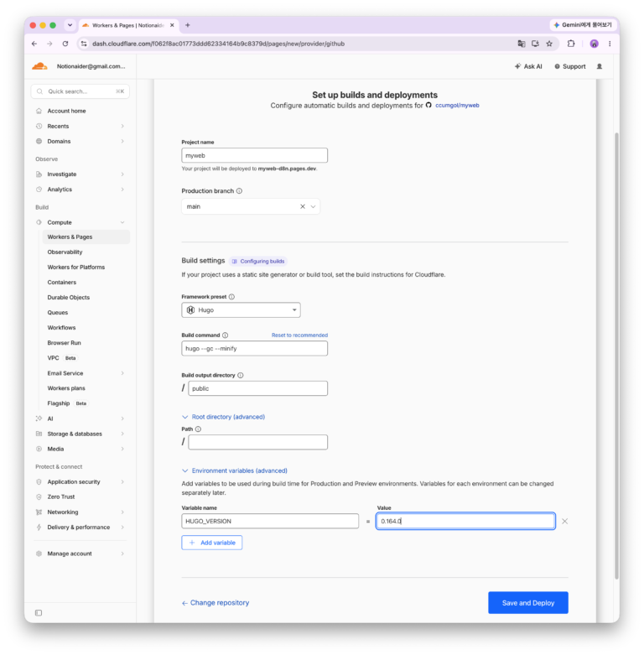Open Support in the top header
This screenshot has width=644, height=655.
tap(570, 66)
